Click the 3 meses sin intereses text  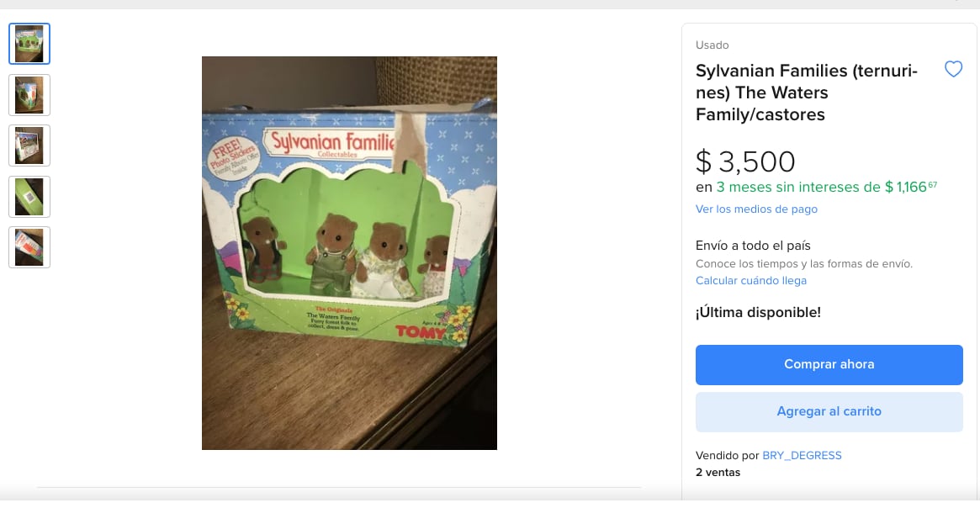pos(797,187)
